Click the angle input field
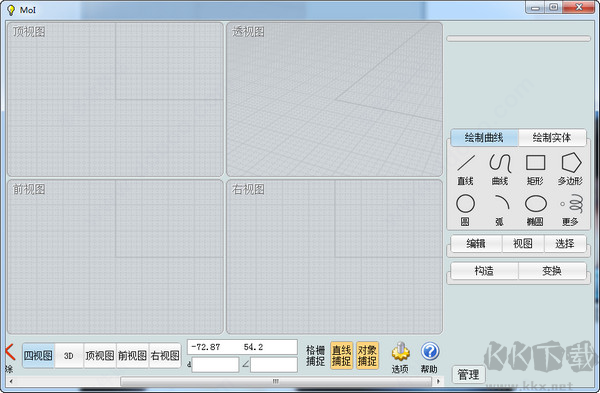Screen dimensions: 600x393 pos(274,365)
